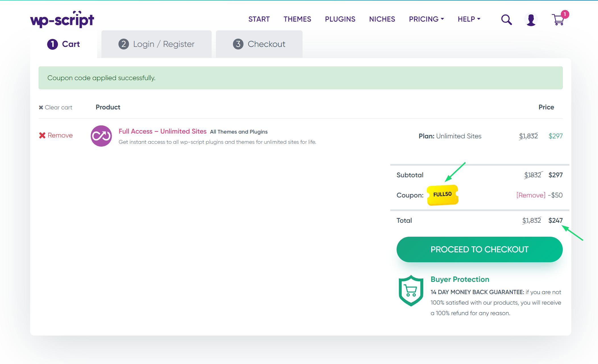Remove the FULL50 coupon
The width and height of the screenshot is (598, 364).
(531, 195)
